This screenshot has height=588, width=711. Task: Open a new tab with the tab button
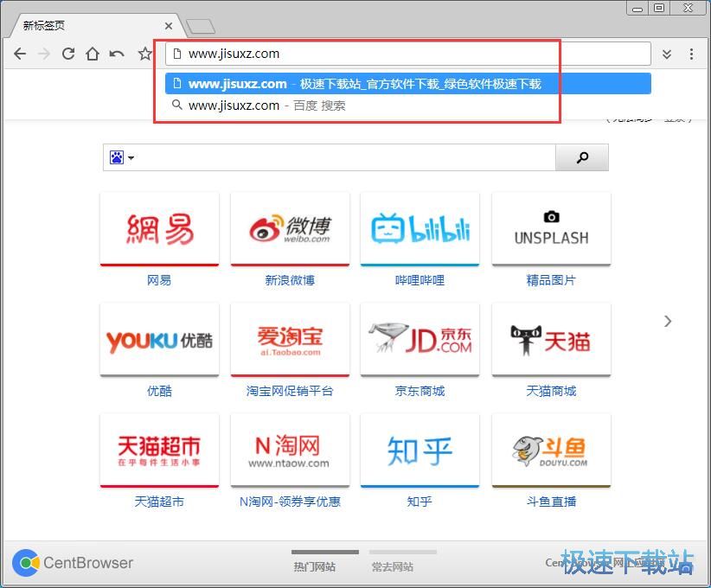click(201, 27)
